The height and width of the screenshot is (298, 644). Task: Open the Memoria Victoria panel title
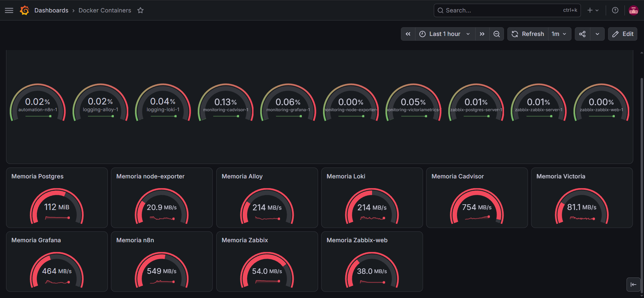pyautogui.click(x=561, y=176)
